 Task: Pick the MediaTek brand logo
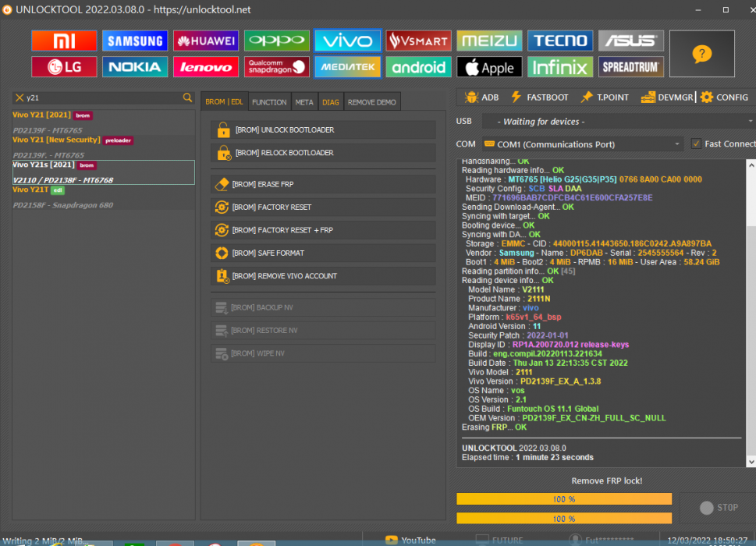347,67
